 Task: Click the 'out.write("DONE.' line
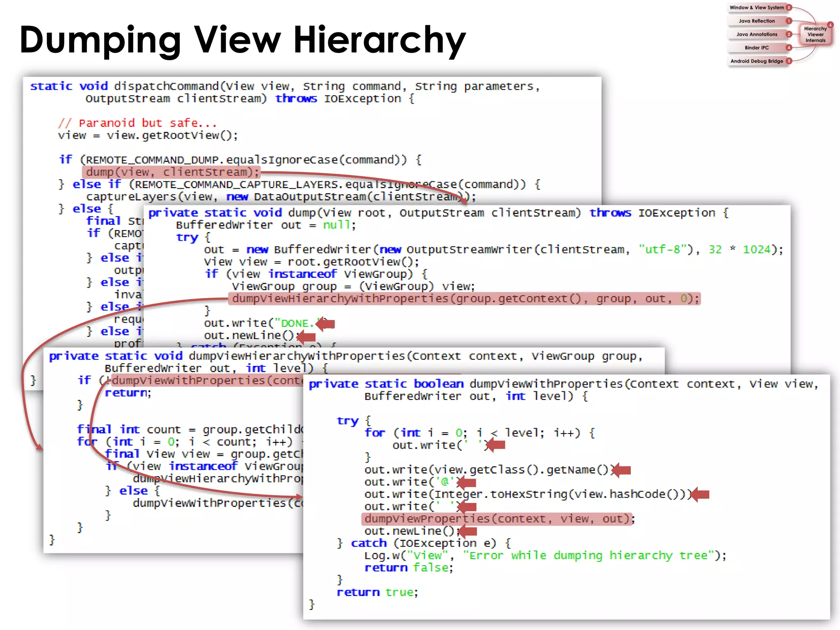269,323
